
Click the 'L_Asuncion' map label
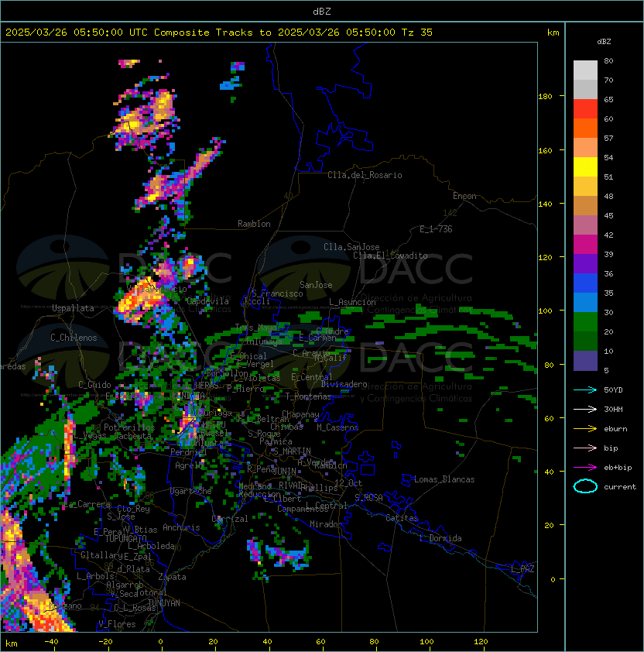[x=352, y=302]
